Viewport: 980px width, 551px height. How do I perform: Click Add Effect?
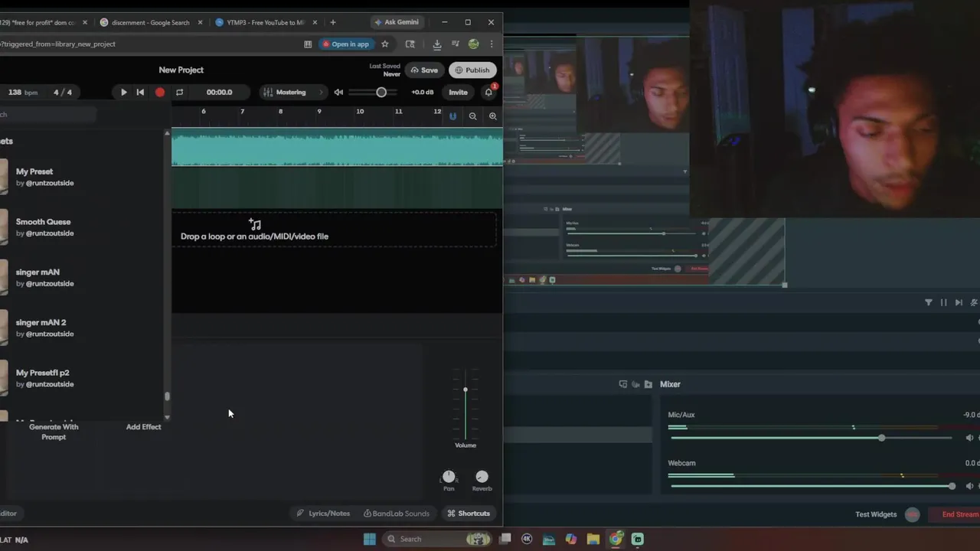point(143,427)
